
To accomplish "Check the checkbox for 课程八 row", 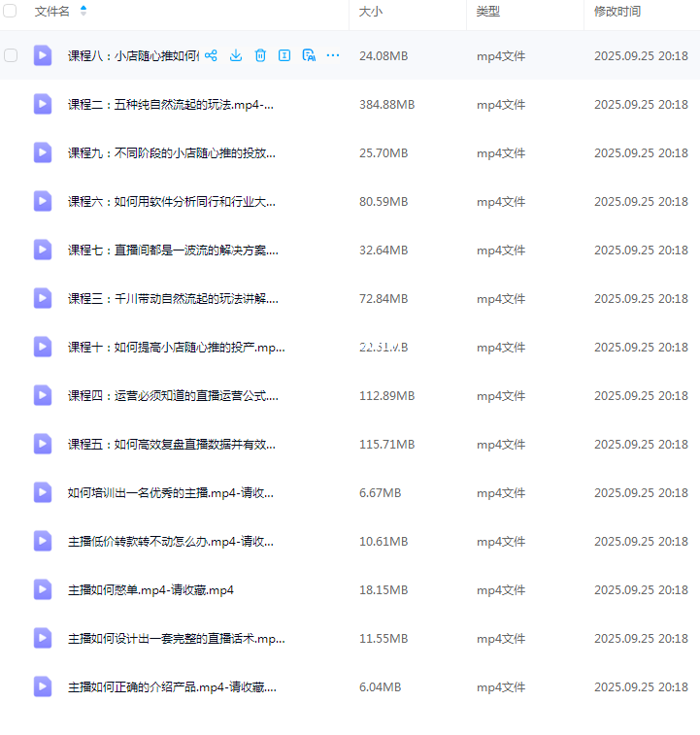I will pos(11,55).
